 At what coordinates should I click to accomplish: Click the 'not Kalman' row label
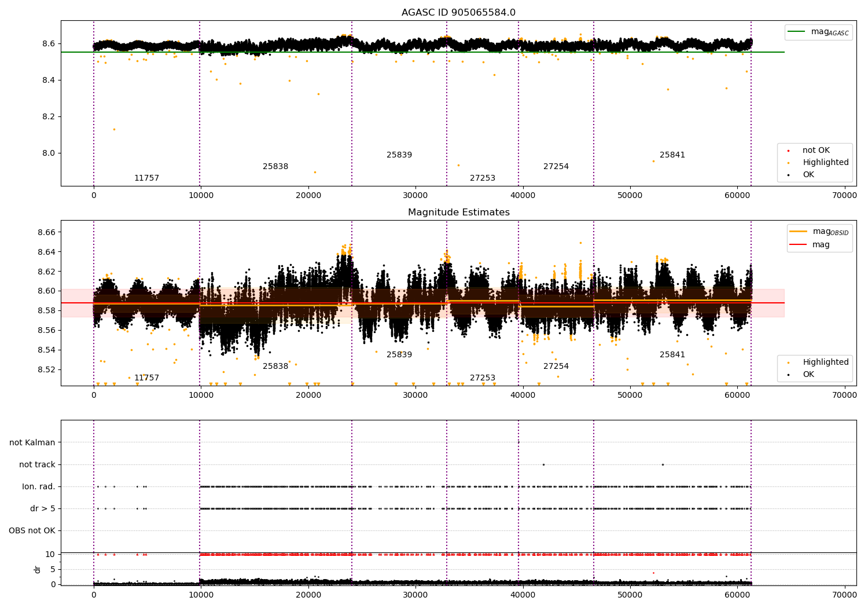tap(32, 443)
